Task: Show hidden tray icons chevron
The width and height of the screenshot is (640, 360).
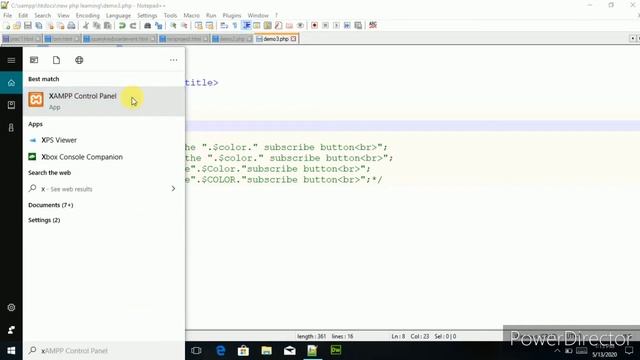Action: (557, 351)
